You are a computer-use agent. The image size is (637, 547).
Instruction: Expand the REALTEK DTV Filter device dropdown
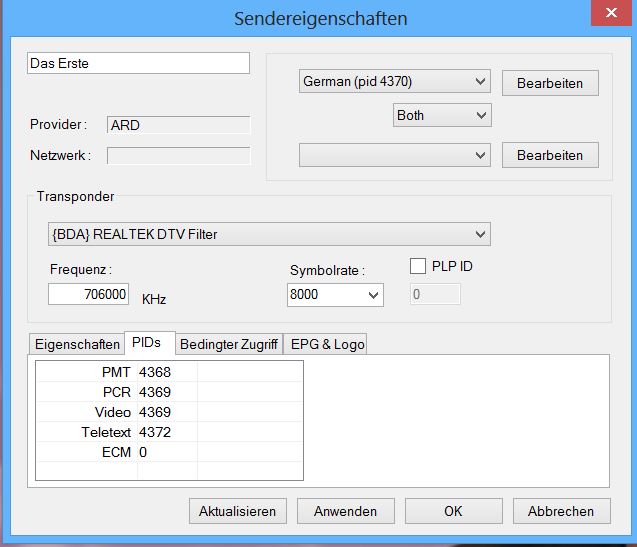tap(269, 235)
